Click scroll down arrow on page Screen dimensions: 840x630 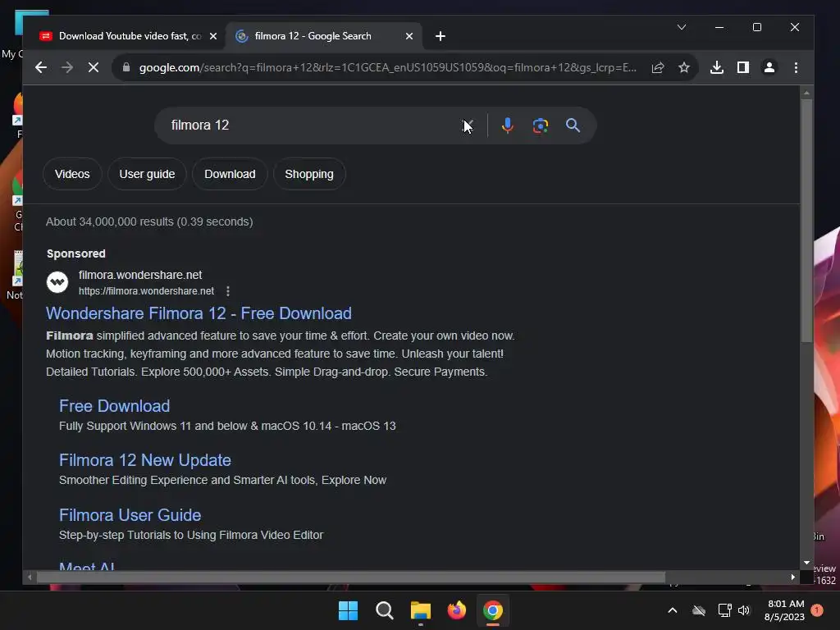pyautogui.click(x=806, y=563)
